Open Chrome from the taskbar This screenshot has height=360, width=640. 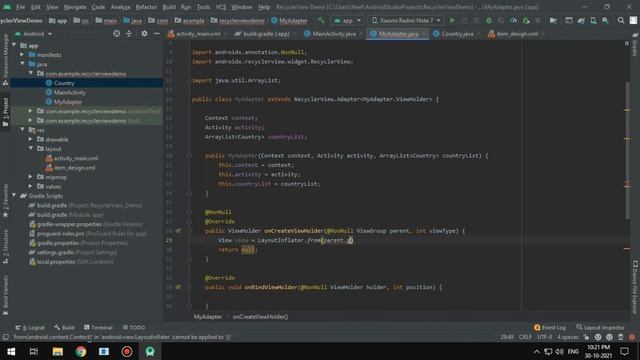click(x=81, y=351)
